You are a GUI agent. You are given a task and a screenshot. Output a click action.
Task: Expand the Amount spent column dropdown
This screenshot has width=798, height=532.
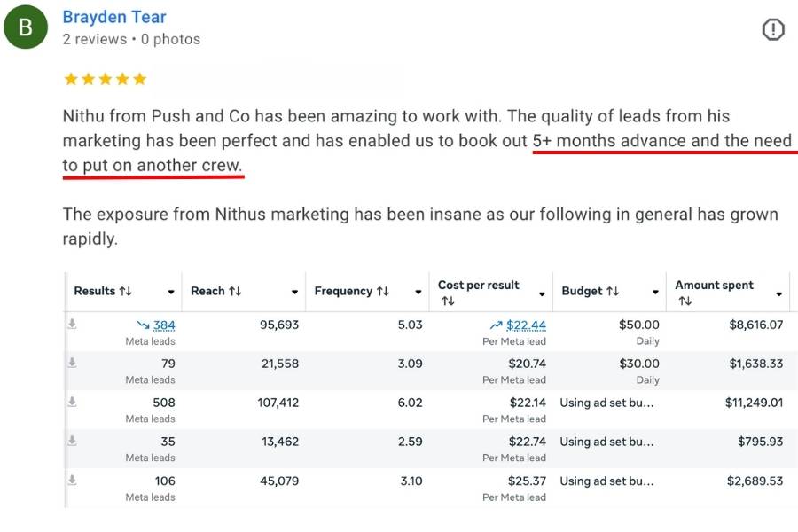(779, 293)
